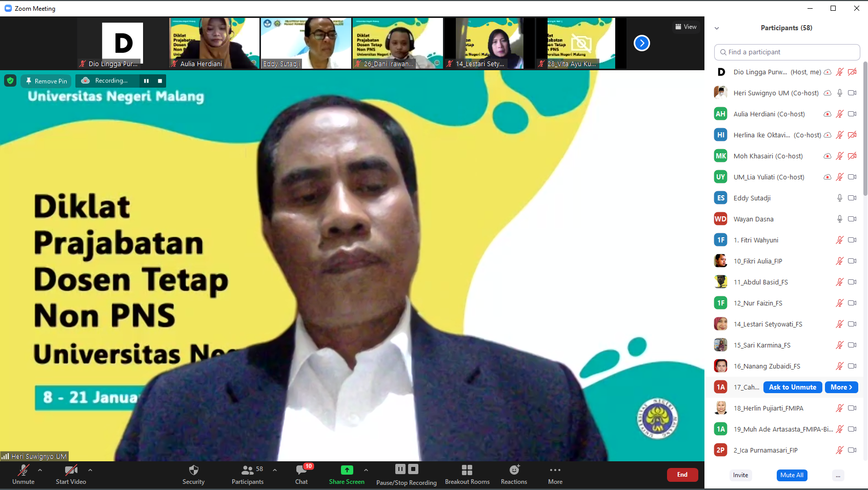Image resolution: width=868 pixels, height=490 pixels.
Task: Show next page of video thumbnails
Action: coord(642,43)
